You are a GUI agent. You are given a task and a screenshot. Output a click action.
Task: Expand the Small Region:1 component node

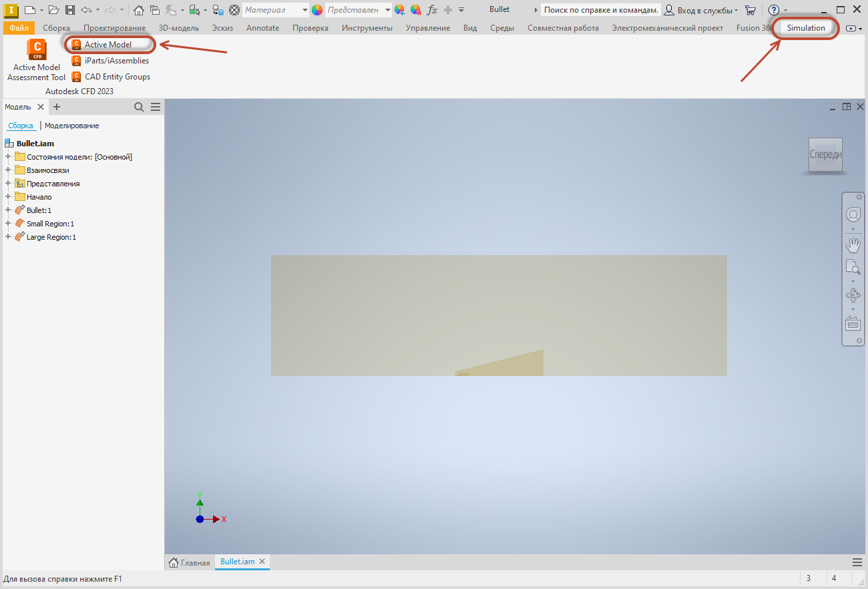point(8,224)
